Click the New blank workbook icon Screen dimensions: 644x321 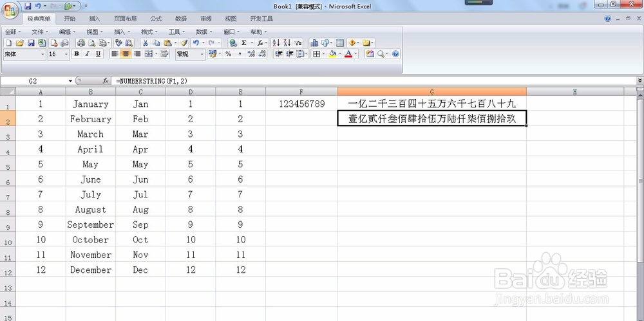(x=8, y=42)
